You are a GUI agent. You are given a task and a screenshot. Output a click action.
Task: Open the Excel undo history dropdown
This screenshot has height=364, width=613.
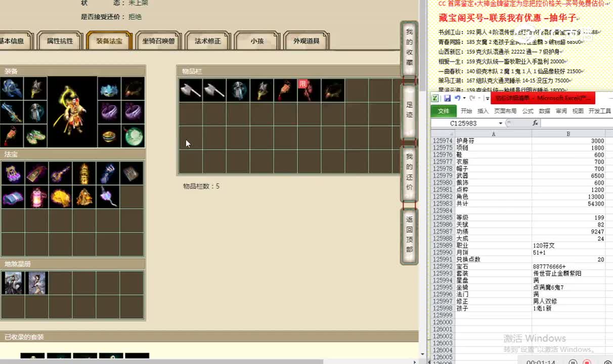coord(464,98)
